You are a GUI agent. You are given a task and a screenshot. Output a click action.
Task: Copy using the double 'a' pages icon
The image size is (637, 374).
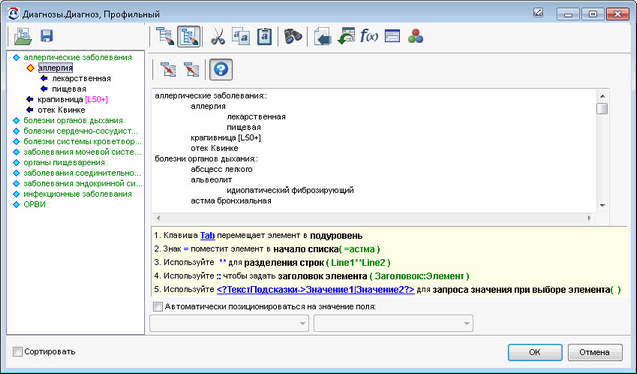(240, 37)
